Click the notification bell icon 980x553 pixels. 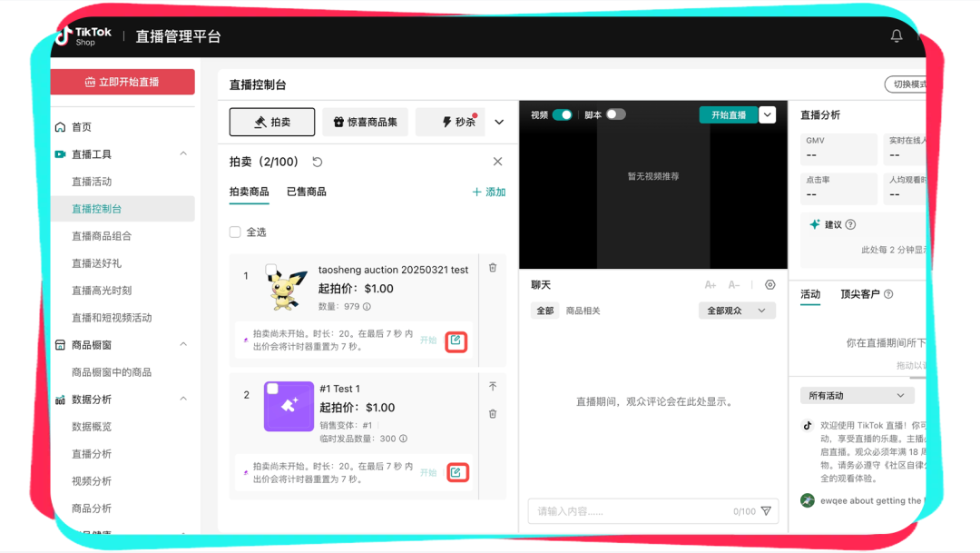tap(896, 36)
